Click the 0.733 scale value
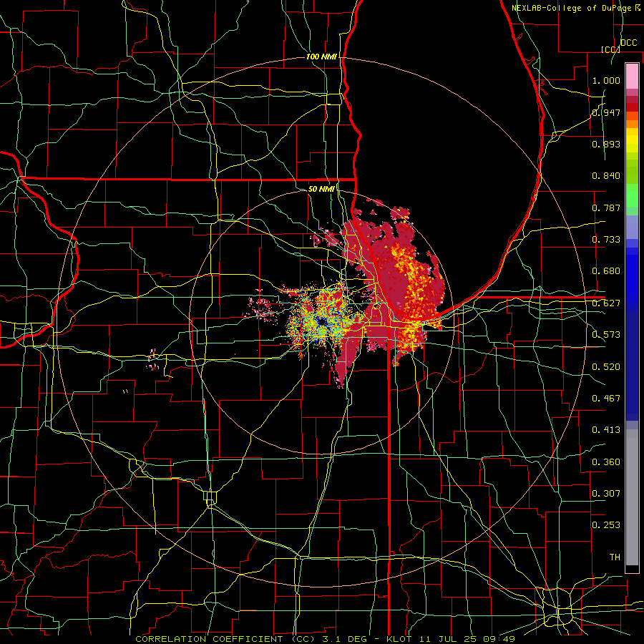 (606, 240)
